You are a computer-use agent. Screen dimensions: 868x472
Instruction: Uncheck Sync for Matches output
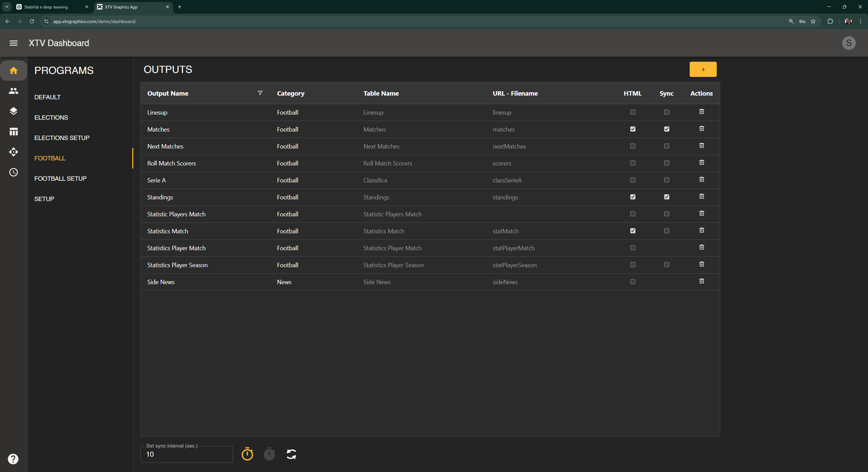tap(667, 129)
